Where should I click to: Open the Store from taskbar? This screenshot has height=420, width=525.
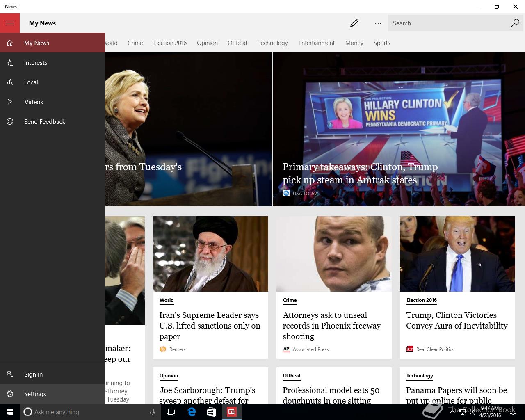click(211, 412)
